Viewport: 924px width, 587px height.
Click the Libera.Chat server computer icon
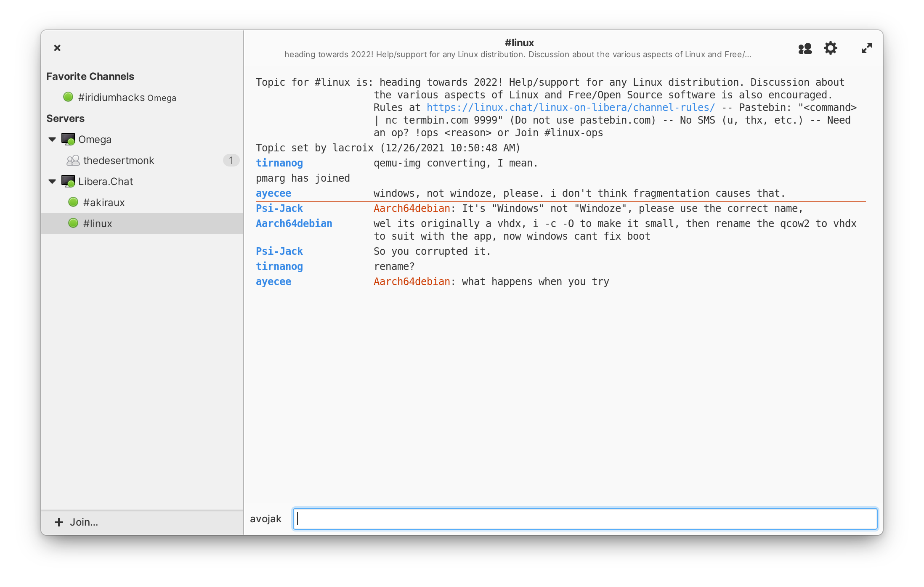68,181
